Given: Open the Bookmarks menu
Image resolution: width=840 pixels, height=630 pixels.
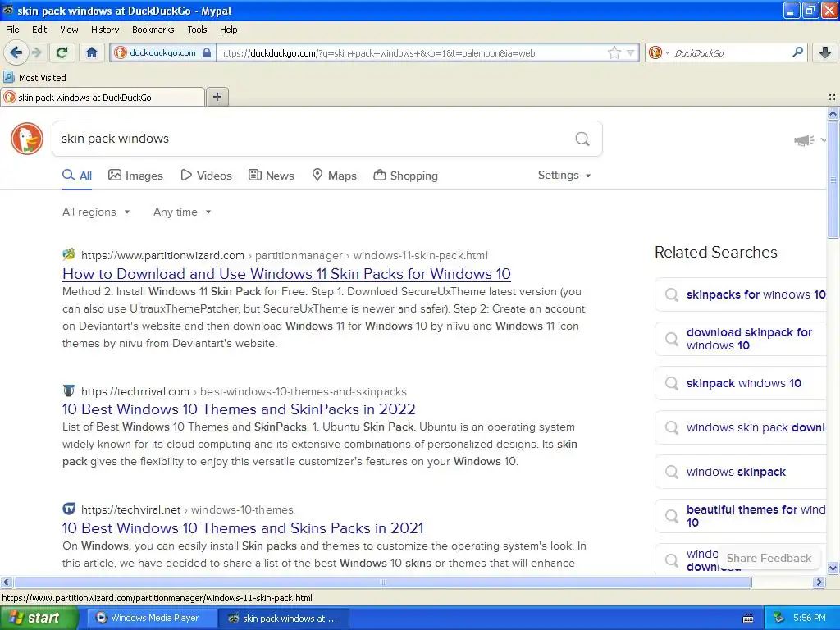Looking at the screenshot, I should pos(153,30).
